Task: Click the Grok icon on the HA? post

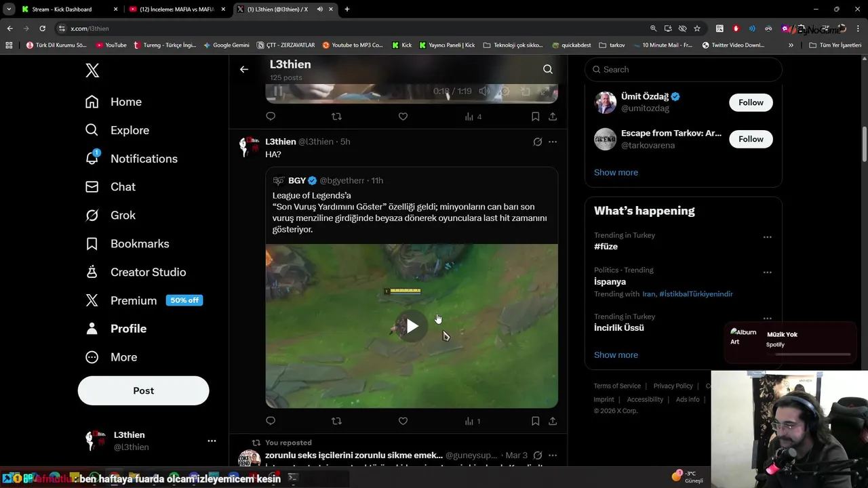Action: pos(537,142)
